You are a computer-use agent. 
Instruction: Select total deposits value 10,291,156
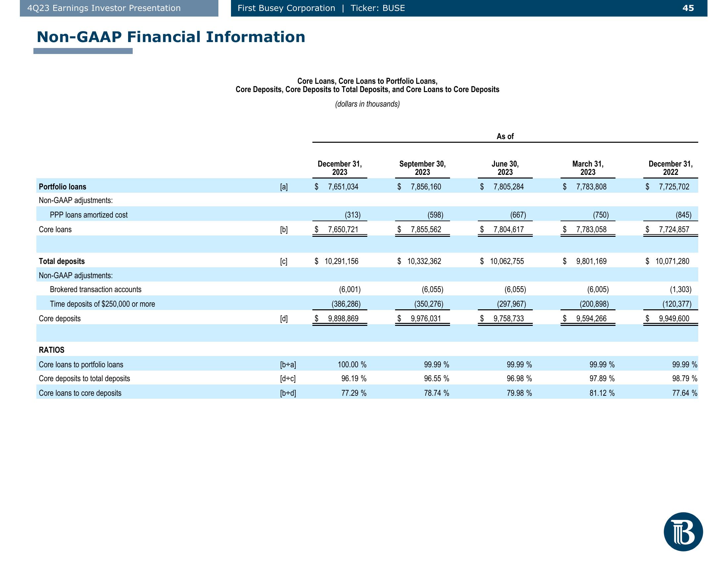(341, 261)
